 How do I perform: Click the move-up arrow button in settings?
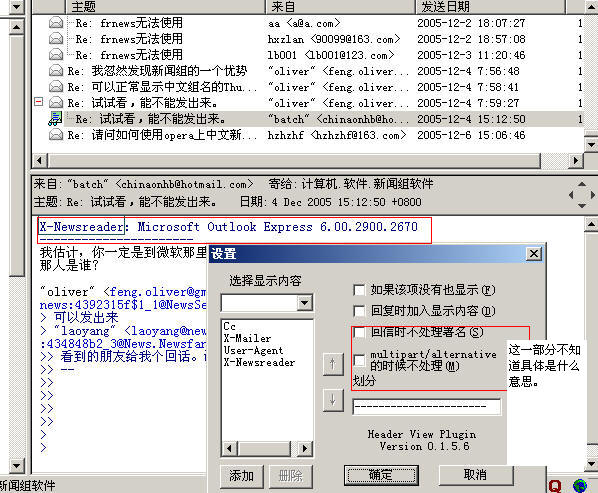333,364
